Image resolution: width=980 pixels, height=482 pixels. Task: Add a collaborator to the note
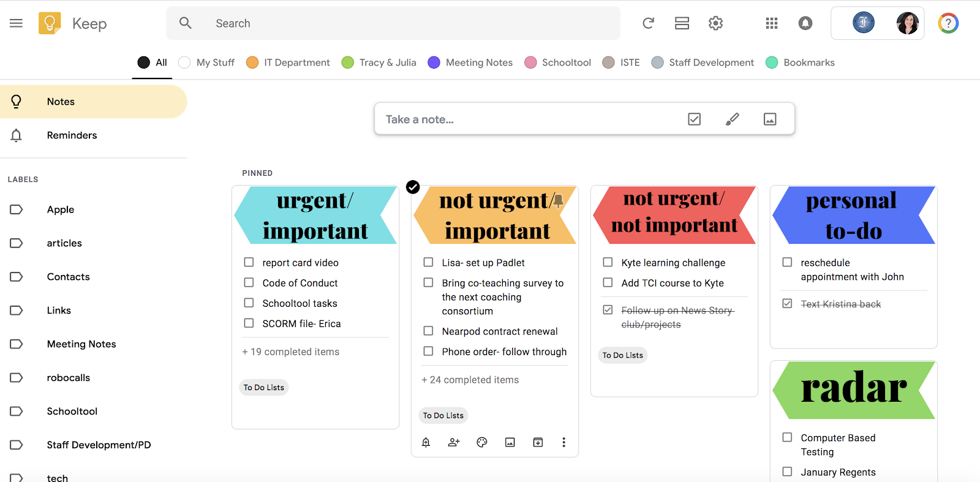(454, 442)
